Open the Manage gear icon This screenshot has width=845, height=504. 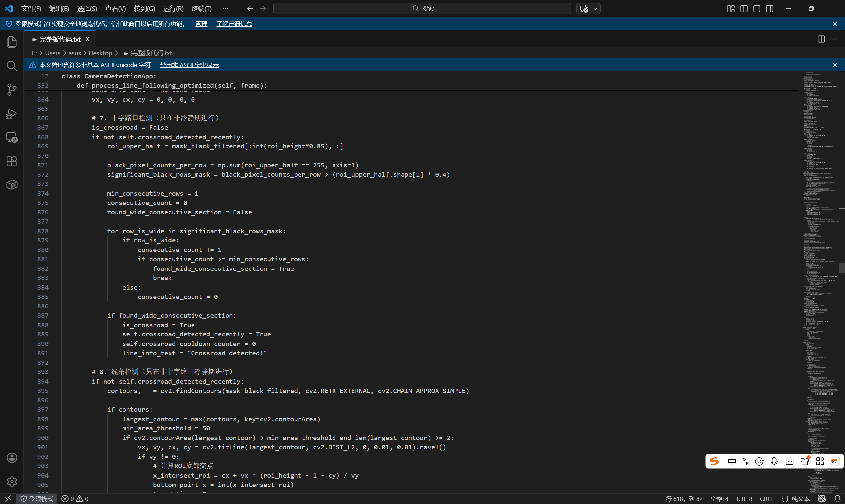click(12, 481)
